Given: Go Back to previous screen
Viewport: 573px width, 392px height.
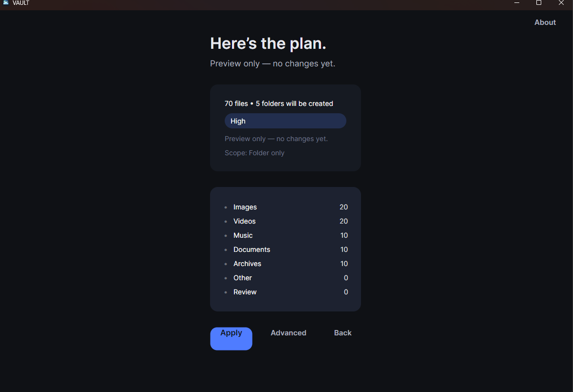Looking at the screenshot, I should coord(342,333).
